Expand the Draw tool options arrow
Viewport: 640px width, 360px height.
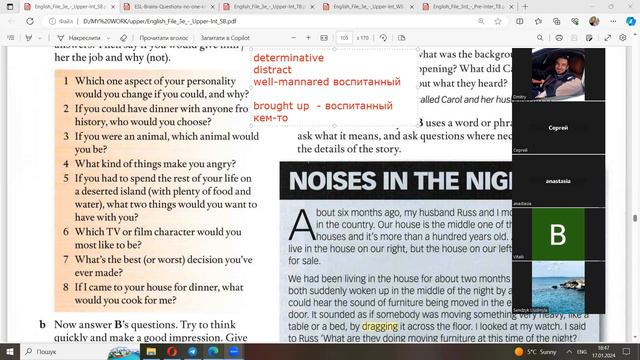click(108, 38)
